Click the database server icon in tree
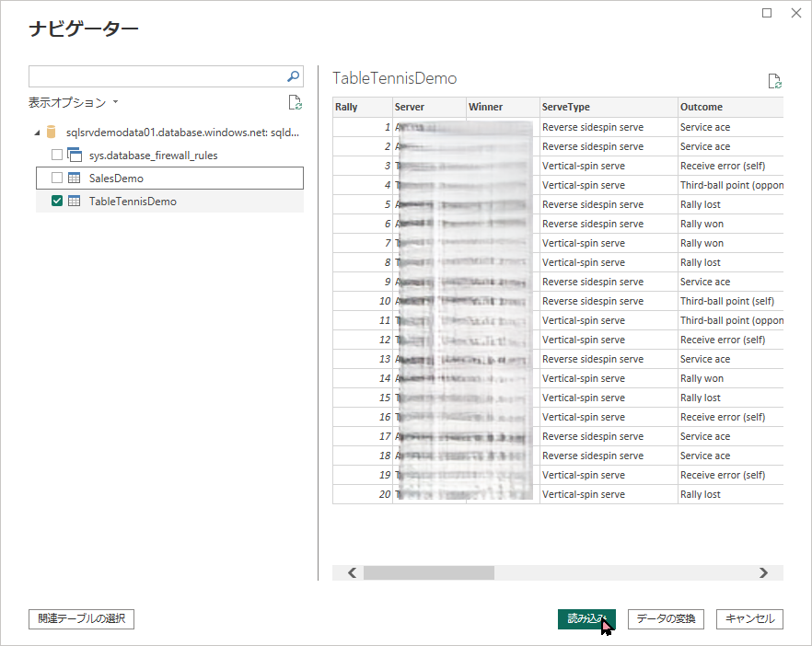Image resolution: width=812 pixels, height=646 pixels. pos(52,133)
